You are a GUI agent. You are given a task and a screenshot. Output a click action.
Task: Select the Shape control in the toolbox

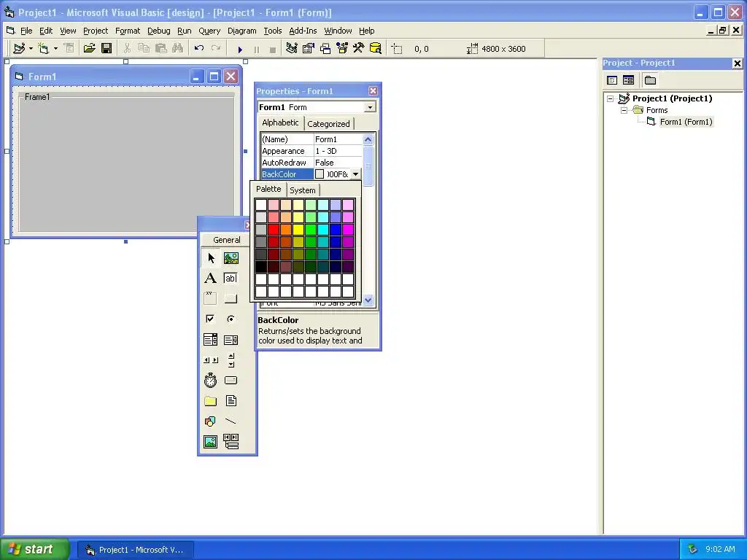(x=211, y=421)
